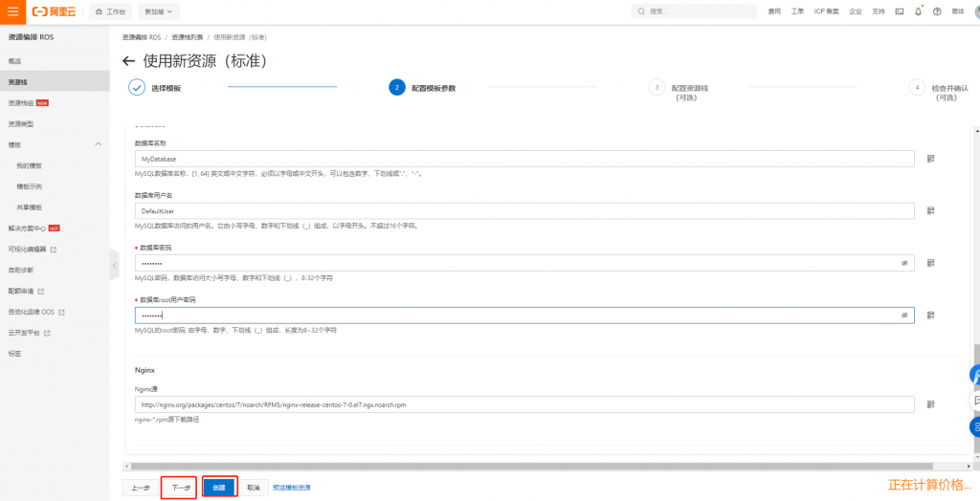Open the blue floating grid icon
Screen dimensions: 980x501
click(975, 426)
